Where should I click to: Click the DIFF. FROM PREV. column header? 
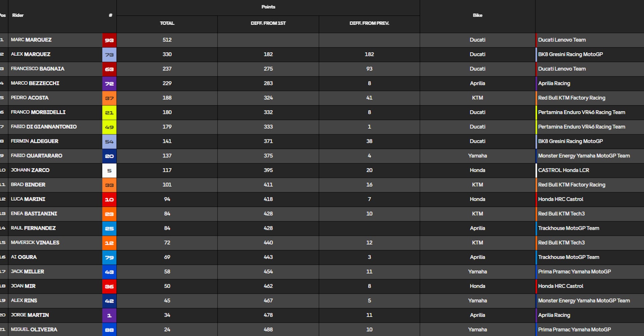[x=369, y=23]
